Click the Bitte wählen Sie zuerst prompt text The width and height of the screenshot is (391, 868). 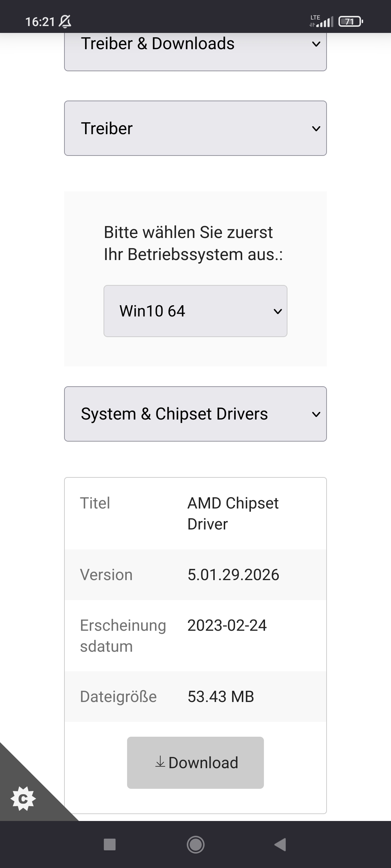coord(188,232)
